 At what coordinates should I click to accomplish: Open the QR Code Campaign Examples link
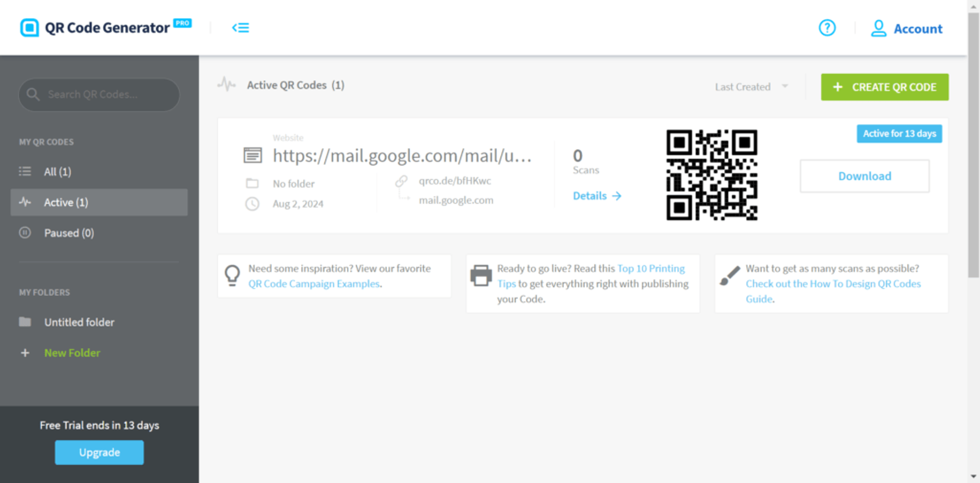click(x=314, y=284)
